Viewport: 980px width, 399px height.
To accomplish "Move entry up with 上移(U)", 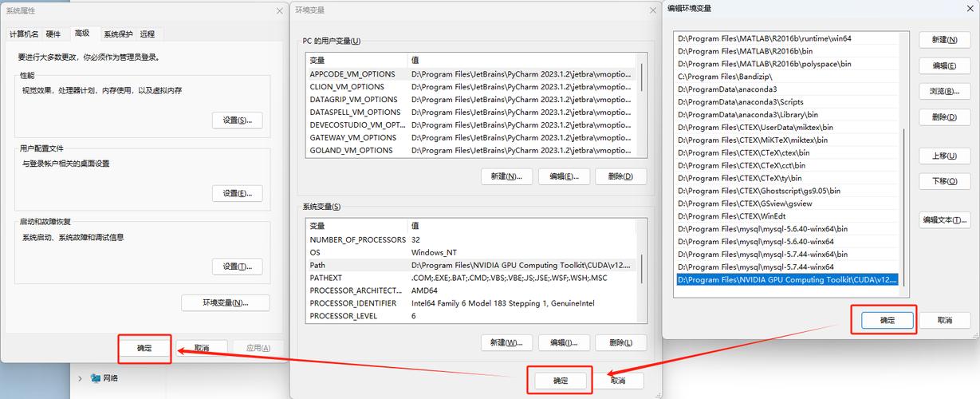I will pos(945,156).
